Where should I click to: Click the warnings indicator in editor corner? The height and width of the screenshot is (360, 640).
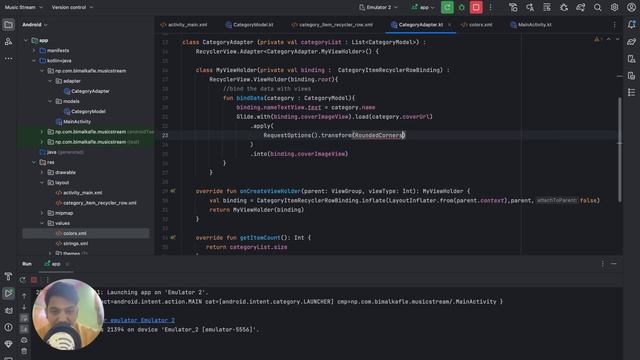pos(598,39)
